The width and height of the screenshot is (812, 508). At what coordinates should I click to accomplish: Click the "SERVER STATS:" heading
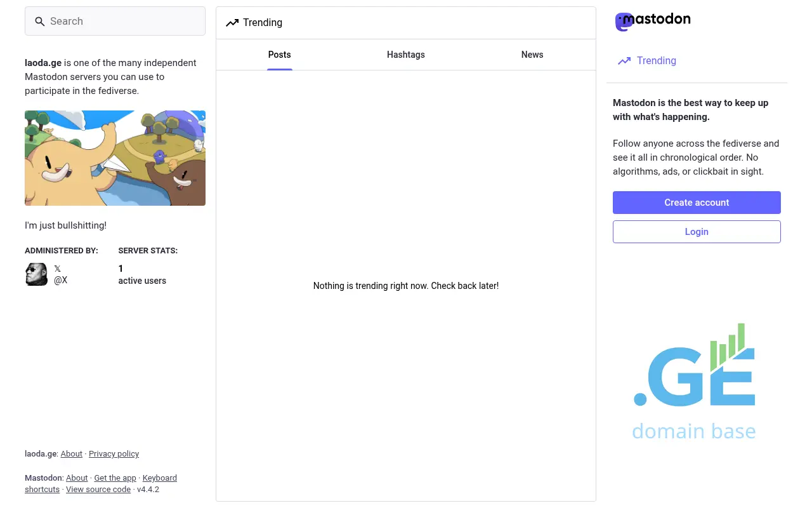148,251
